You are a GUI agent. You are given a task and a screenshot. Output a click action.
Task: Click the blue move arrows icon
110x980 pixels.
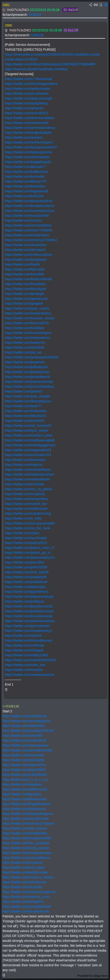click(x=105, y=5)
